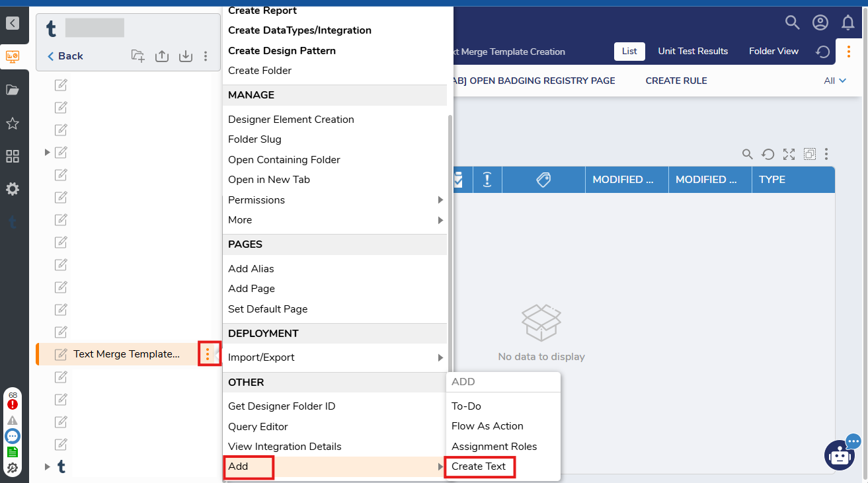Viewport: 868px width, 483px height.
Task: Expand the Permissions submenu
Action: click(x=335, y=200)
